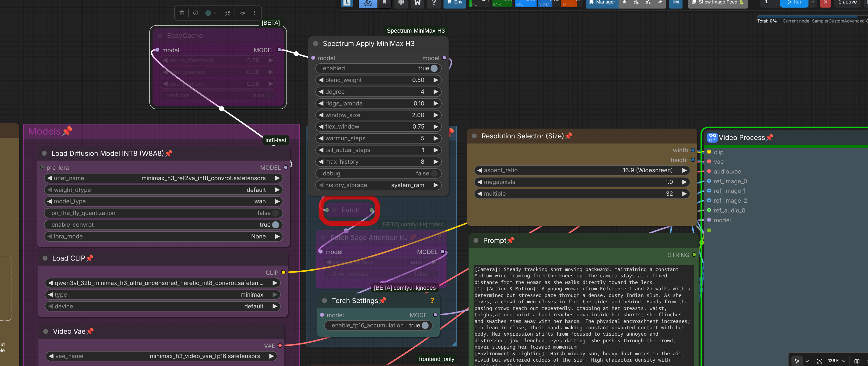Open the CLIP type dropdown set to minimax
Viewport: 868px width, 366px height.
pos(162,295)
